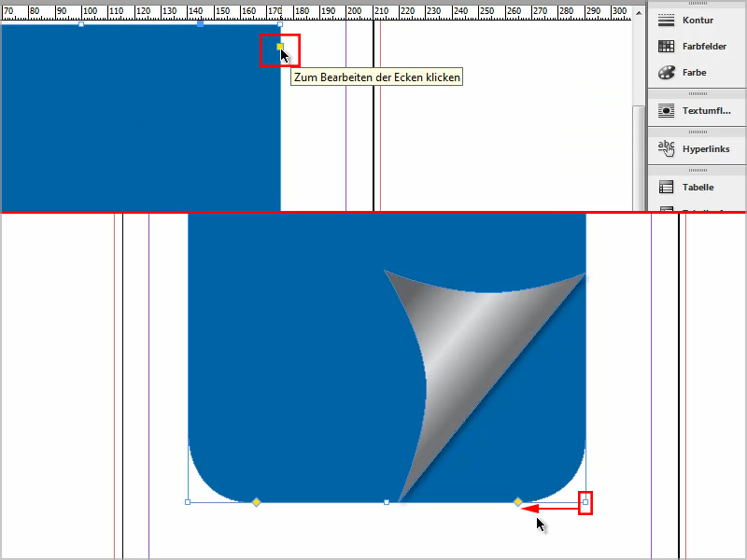The image size is (747, 560).
Task: Open the Hyperlinks abc-hand panel icon
Action: [666, 147]
